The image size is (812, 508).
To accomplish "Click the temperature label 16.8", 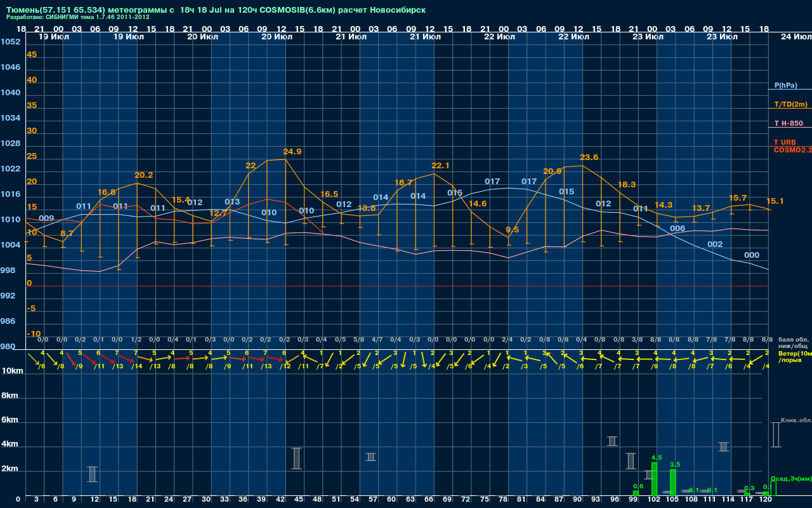I will (x=107, y=192).
